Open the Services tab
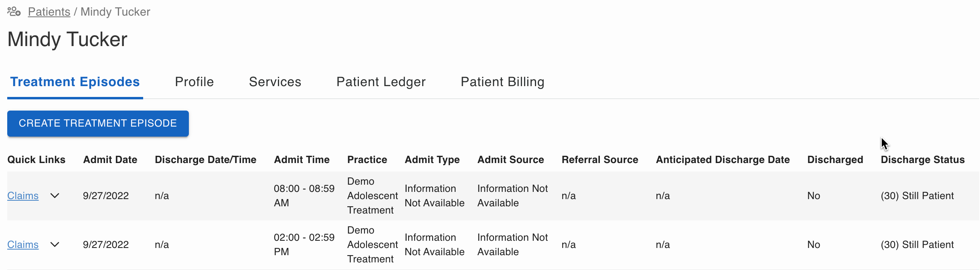Image resolution: width=980 pixels, height=270 pixels. [275, 82]
